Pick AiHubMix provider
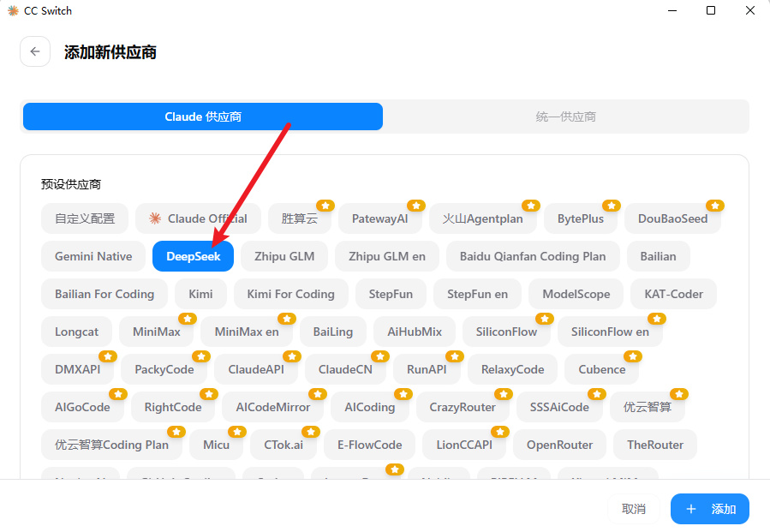The height and width of the screenshot is (532, 770). (x=415, y=332)
